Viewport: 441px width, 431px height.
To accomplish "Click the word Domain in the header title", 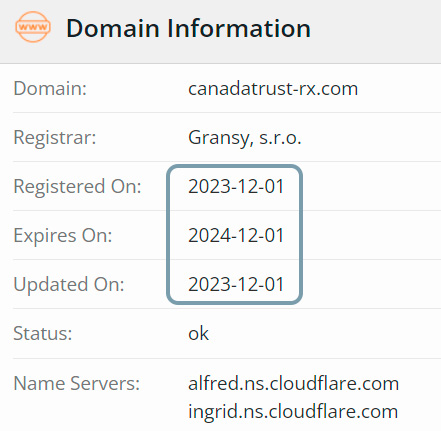I will (x=113, y=28).
